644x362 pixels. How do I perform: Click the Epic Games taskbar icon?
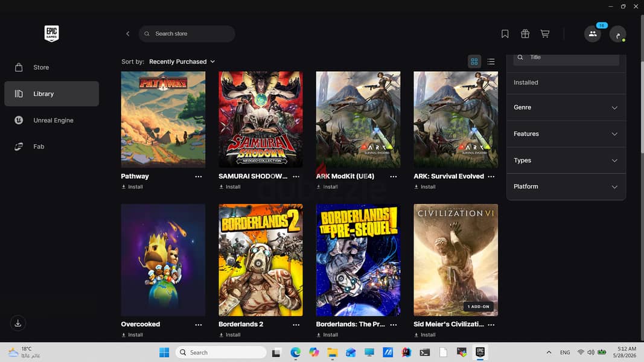tap(480, 352)
